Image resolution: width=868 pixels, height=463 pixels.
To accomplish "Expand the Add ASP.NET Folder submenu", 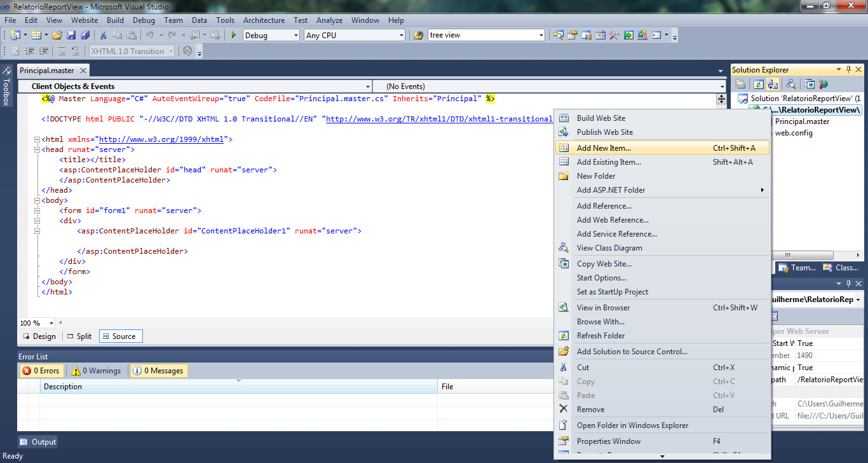I will (661, 190).
